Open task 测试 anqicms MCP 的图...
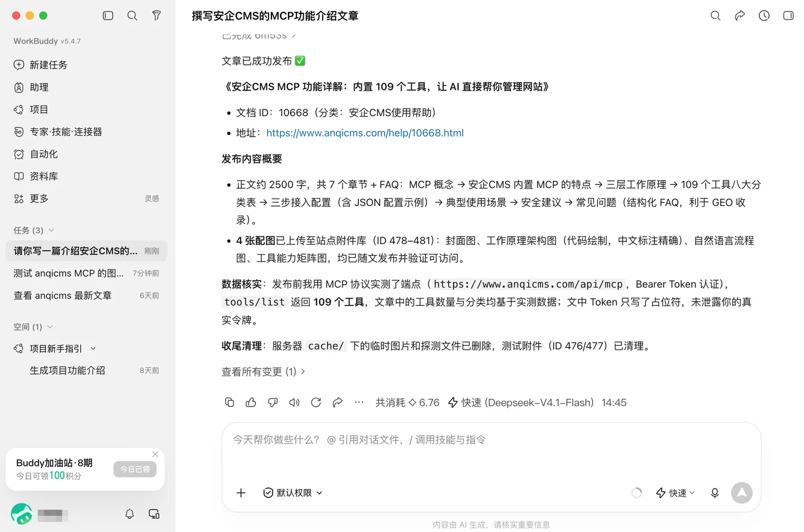804x532 pixels. pos(87,273)
